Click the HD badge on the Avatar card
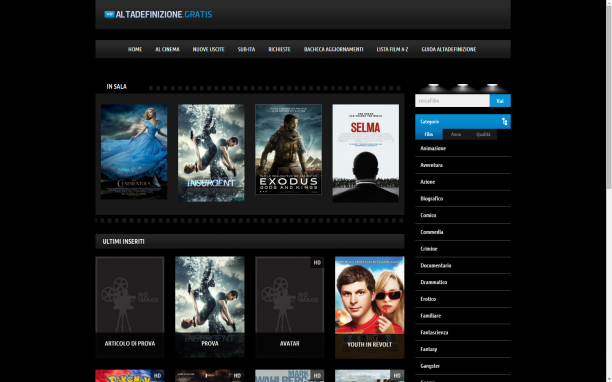612x382 pixels. 317,263
